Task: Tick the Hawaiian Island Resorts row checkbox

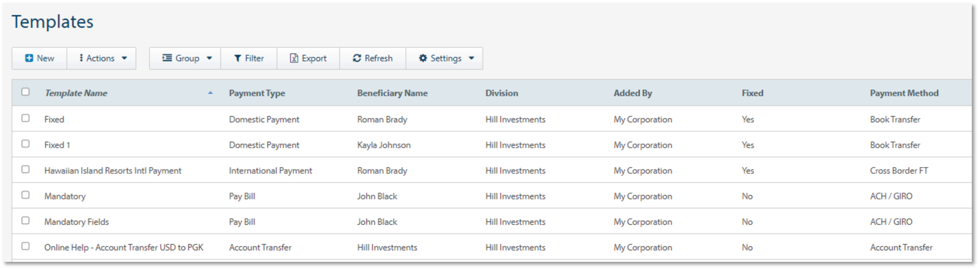Action: click(x=25, y=169)
